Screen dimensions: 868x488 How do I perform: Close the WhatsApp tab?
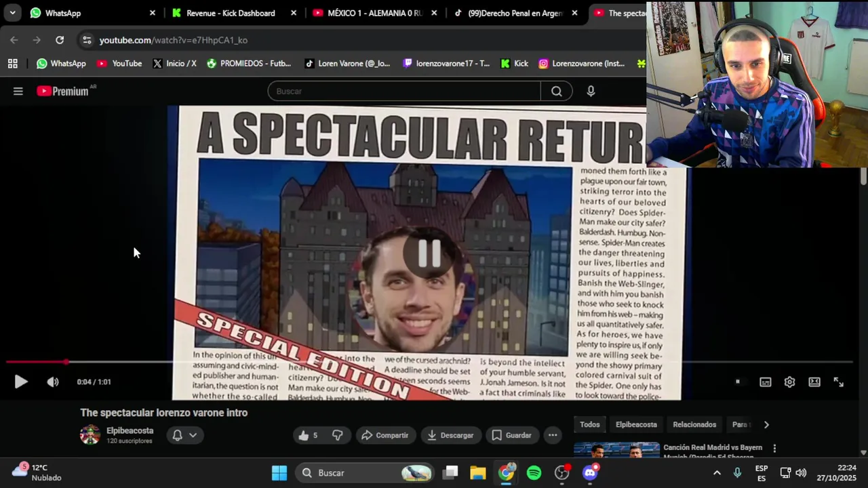click(152, 13)
